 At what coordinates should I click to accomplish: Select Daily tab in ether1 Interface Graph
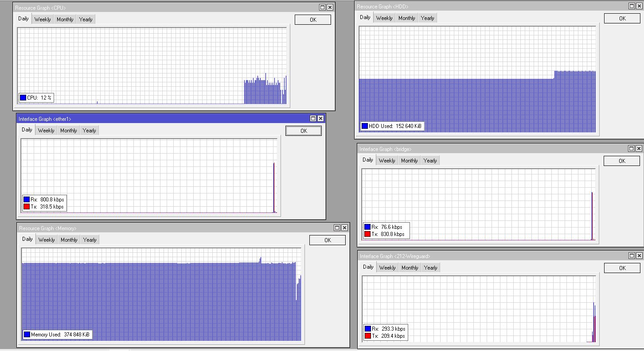pos(27,130)
